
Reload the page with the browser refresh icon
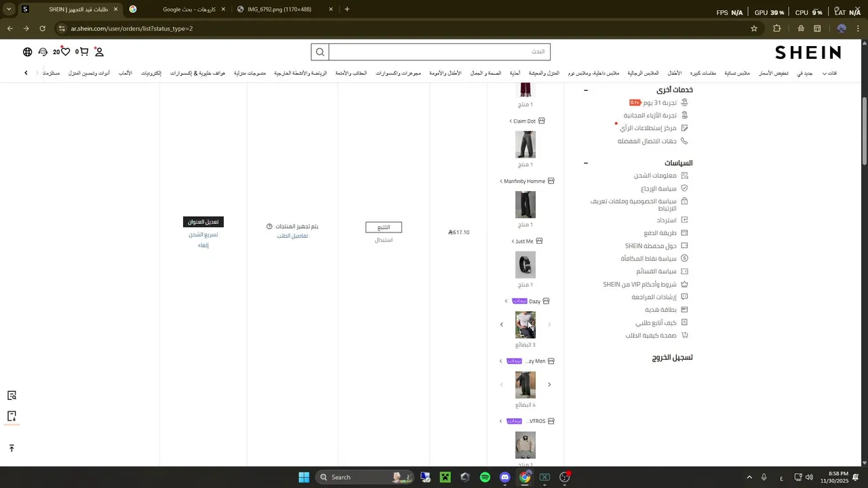(42, 28)
